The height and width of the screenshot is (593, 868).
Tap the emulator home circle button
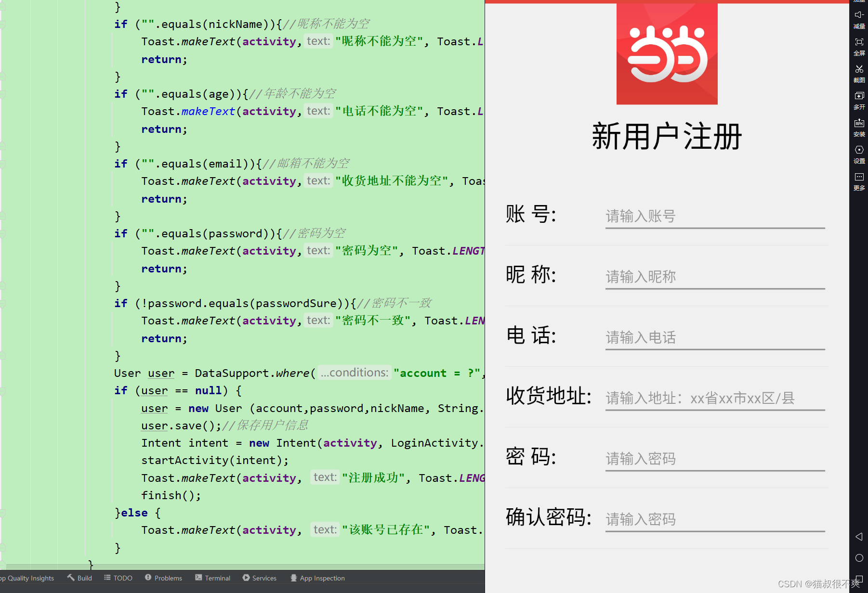[859, 558]
